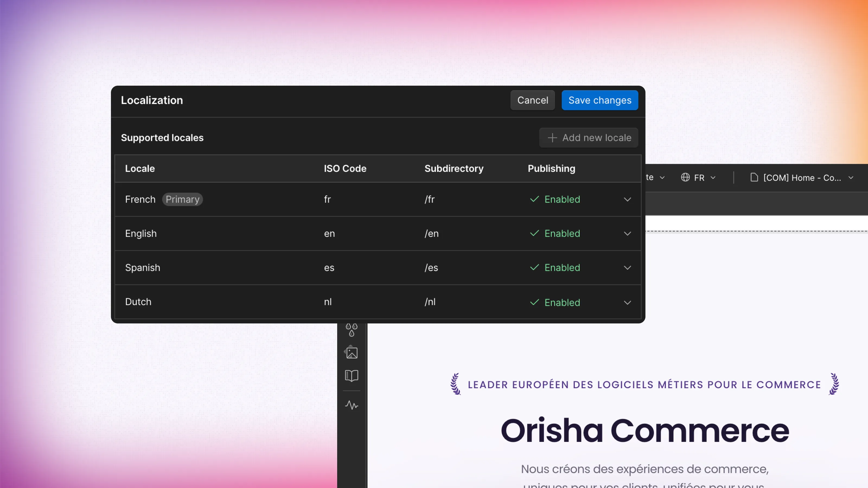Click subdirectory '/fr' cell
Image resolution: width=868 pixels, height=488 pixels.
pyautogui.click(x=429, y=199)
